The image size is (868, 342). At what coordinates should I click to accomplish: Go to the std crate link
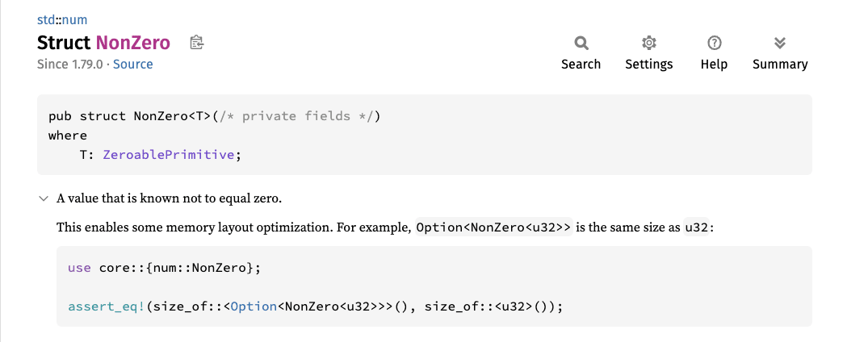tap(45, 19)
